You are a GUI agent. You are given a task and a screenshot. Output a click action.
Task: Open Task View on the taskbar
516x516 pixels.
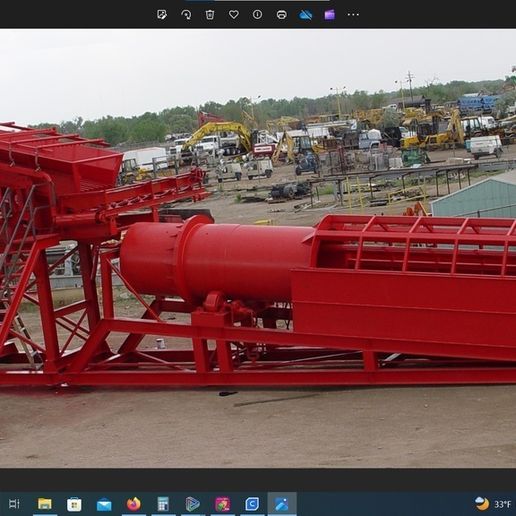point(14,504)
